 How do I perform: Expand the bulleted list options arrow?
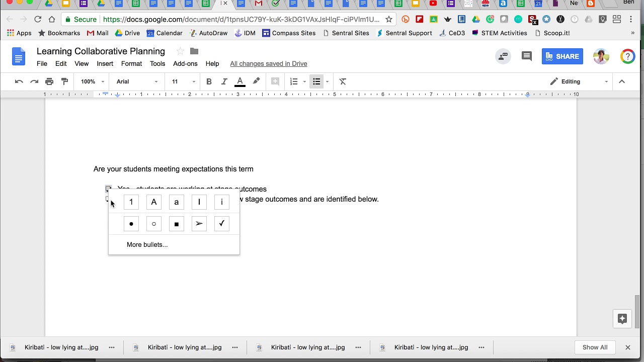pos(327,81)
